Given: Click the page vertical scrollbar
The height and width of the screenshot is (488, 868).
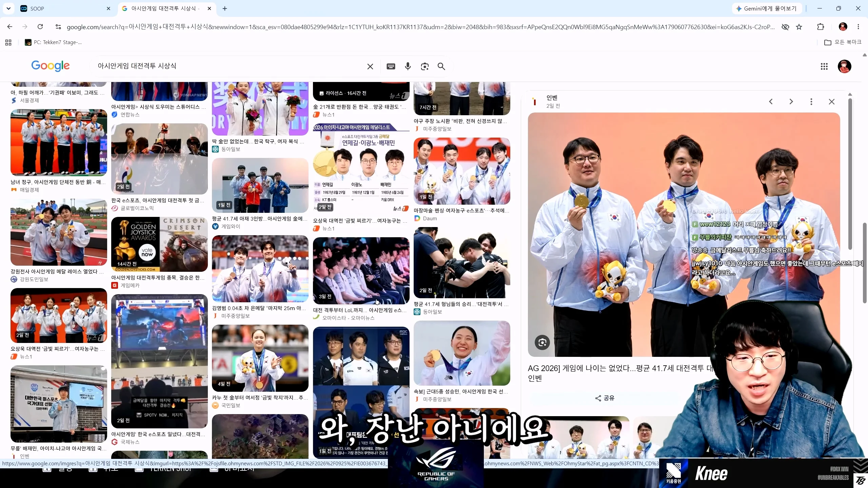Looking at the screenshot, I should pyautogui.click(x=865, y=263).
